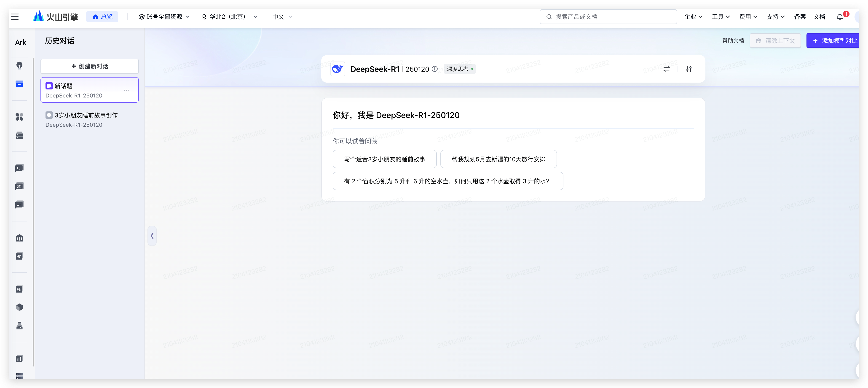
Task: Open the hamburger navigation menu
Action: (x=15, y=16)
